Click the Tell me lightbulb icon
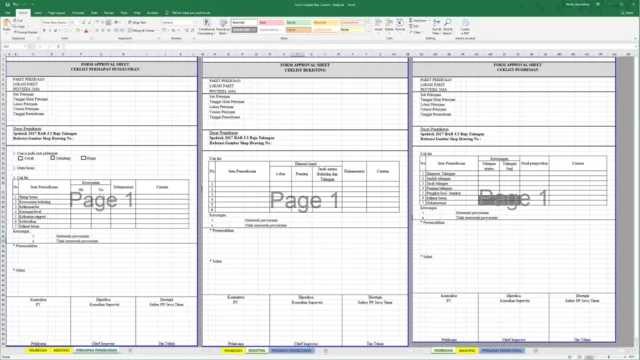 (x=167, y=13)
